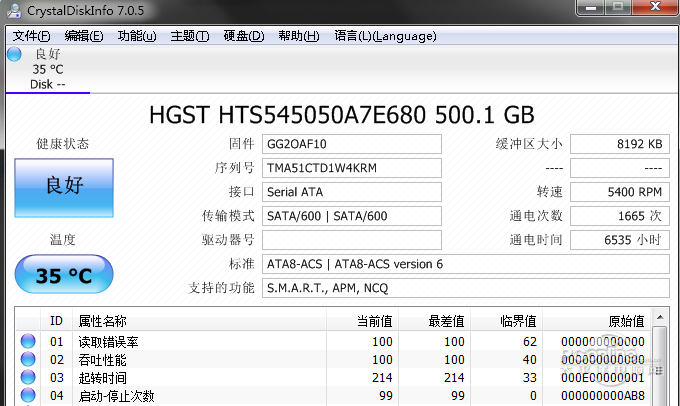This screenshot has height=406, width=680.
Task: Click the CrystalDiskInfo title bar app icon
Action: tap(13, 10)
